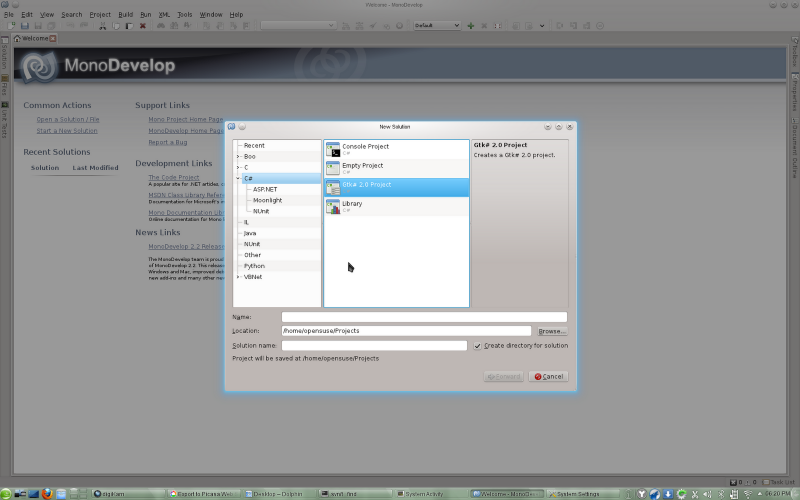
Task: Open the File menu
Action: [9, 14]
